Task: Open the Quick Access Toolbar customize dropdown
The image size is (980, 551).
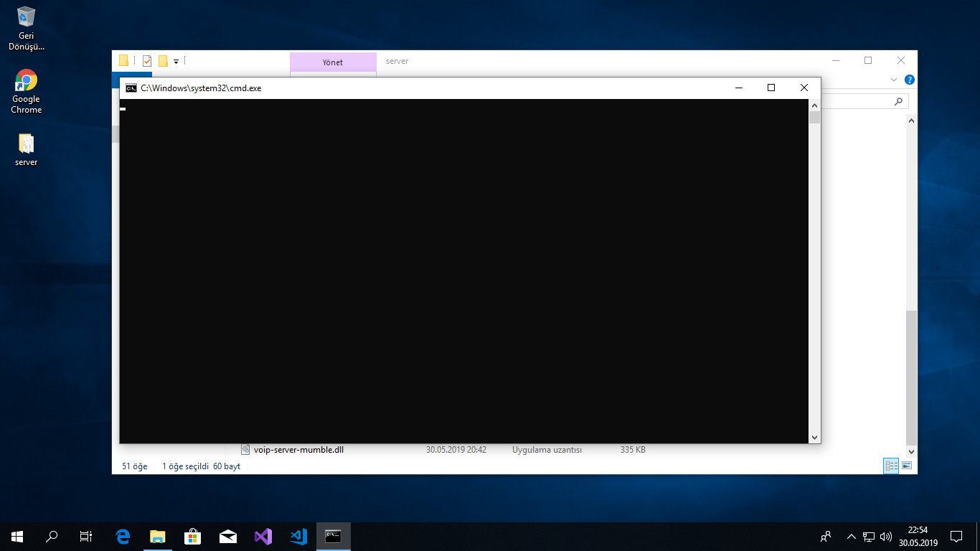Action: (x=176, y=62)
